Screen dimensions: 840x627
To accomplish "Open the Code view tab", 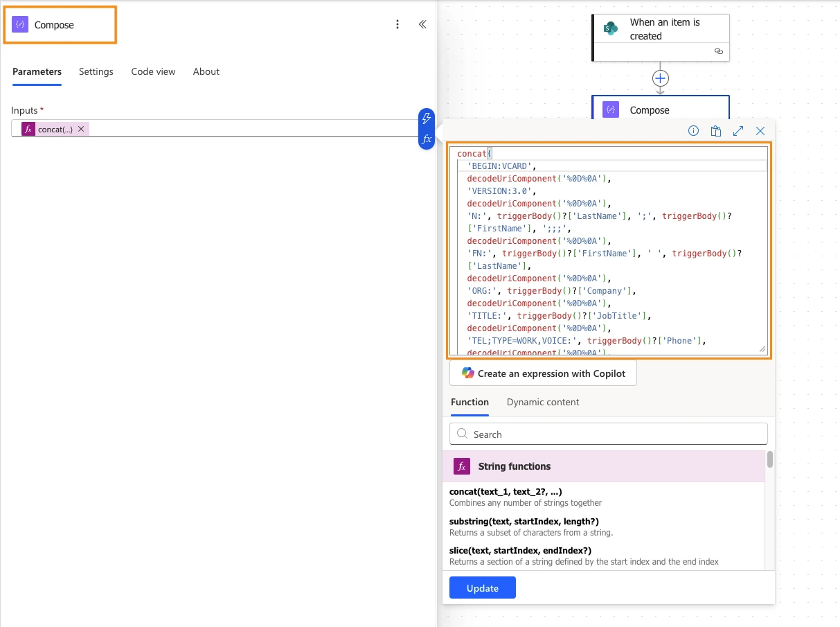I will click(153, 71).
